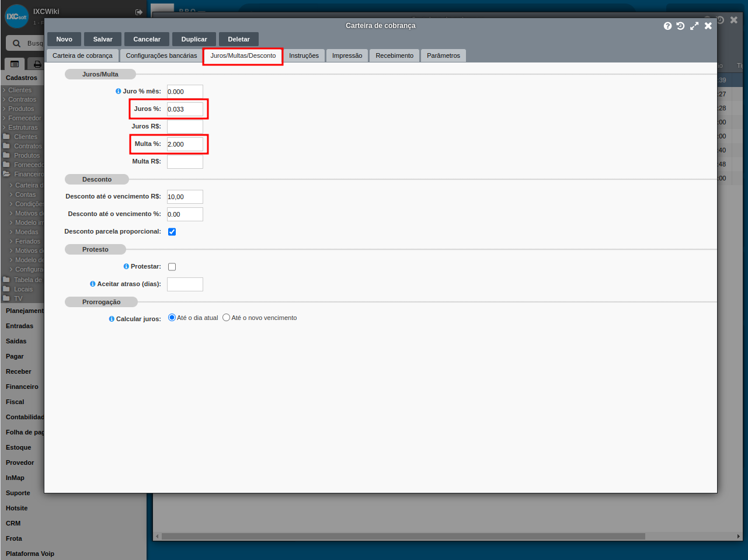748x560 pixels.
Task: Click folder icon beside Contratos in sidebar
Action: [6, 146]
